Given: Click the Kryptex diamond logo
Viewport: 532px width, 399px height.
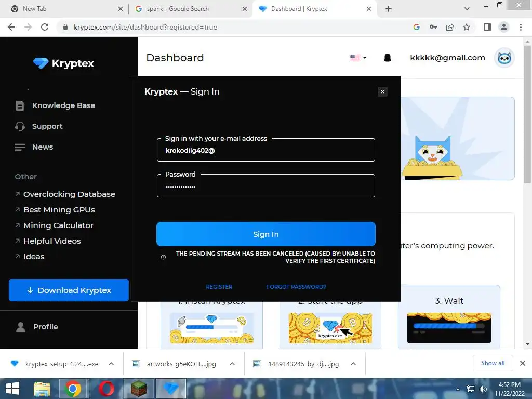Looking at the screenshot, I should (41, 63).
